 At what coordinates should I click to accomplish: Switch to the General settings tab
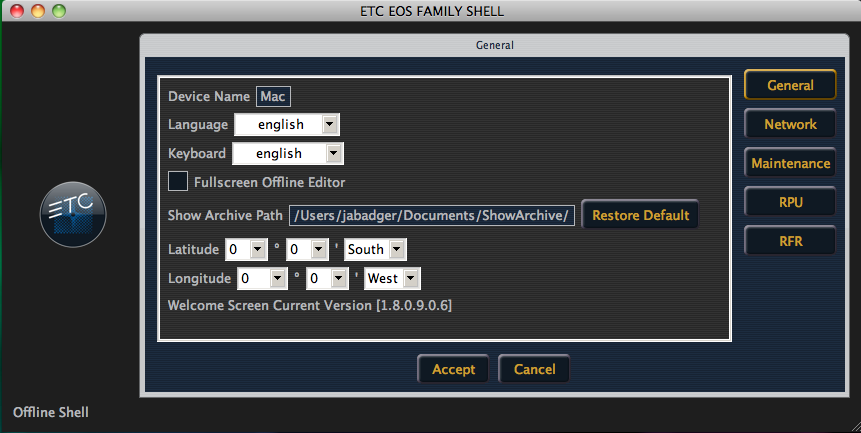(790, 85)
